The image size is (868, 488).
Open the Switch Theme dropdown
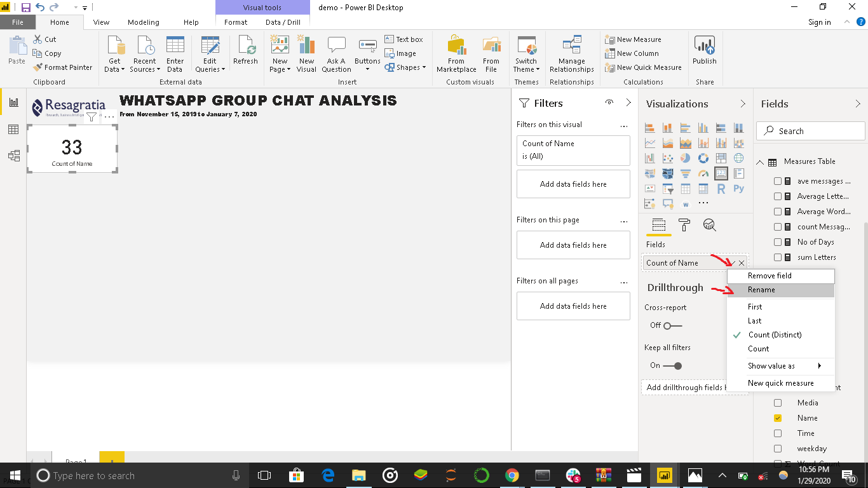click(526, 55)
